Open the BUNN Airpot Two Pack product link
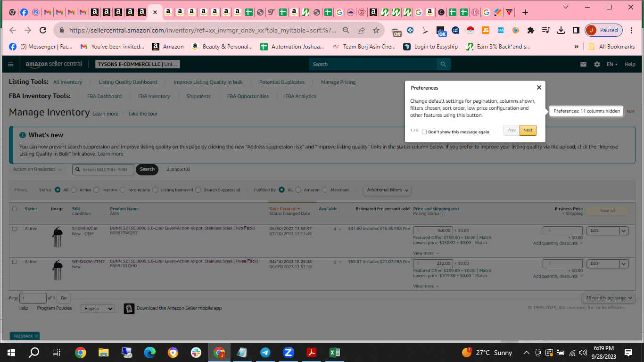Screen dimensions: 644x362 [x=182, y=228]
